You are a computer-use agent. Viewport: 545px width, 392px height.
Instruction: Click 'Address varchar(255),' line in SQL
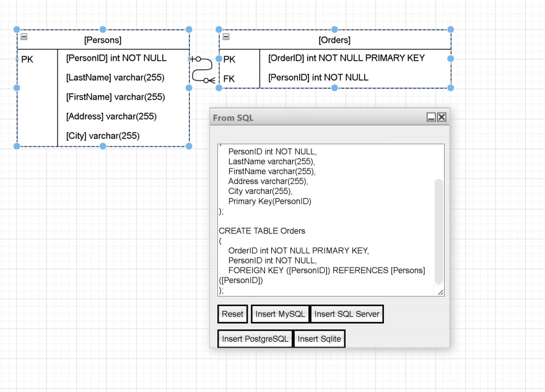coord(268,181)
